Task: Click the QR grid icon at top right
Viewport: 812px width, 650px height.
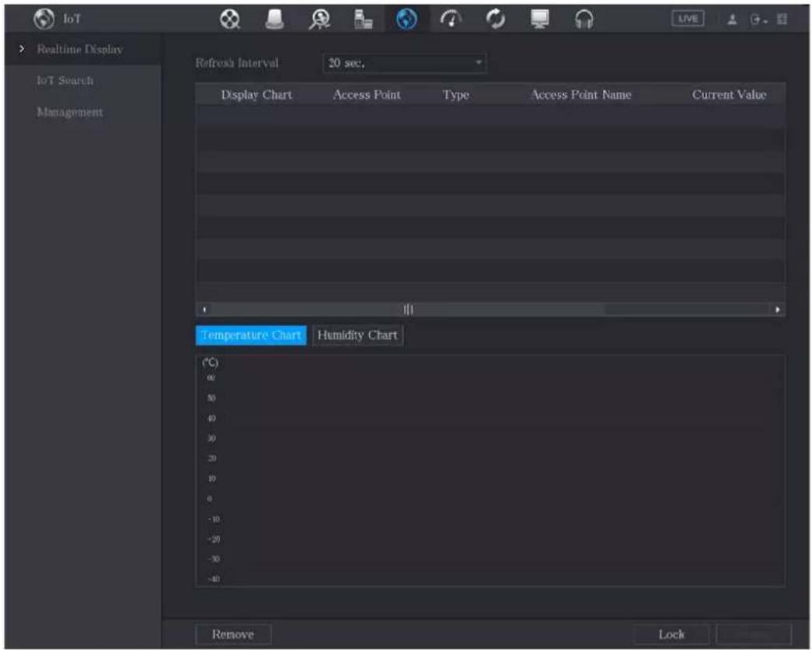Action: click(782, 19)
